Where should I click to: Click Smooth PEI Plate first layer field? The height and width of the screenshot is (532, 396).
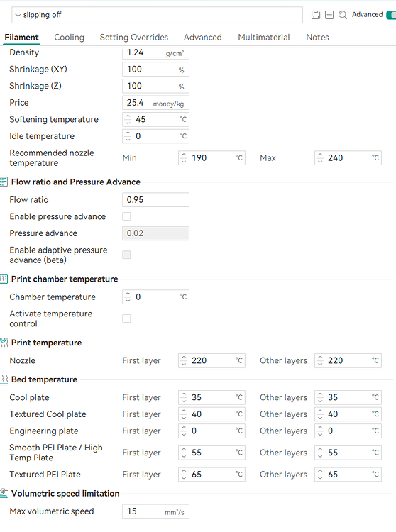click(211, 453)
